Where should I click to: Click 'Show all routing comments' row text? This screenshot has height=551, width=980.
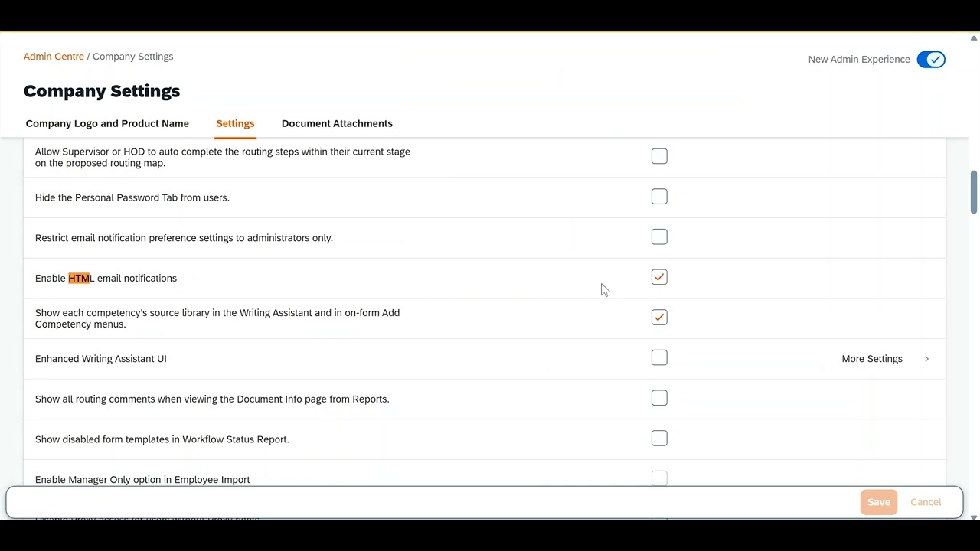click(212, 399)
